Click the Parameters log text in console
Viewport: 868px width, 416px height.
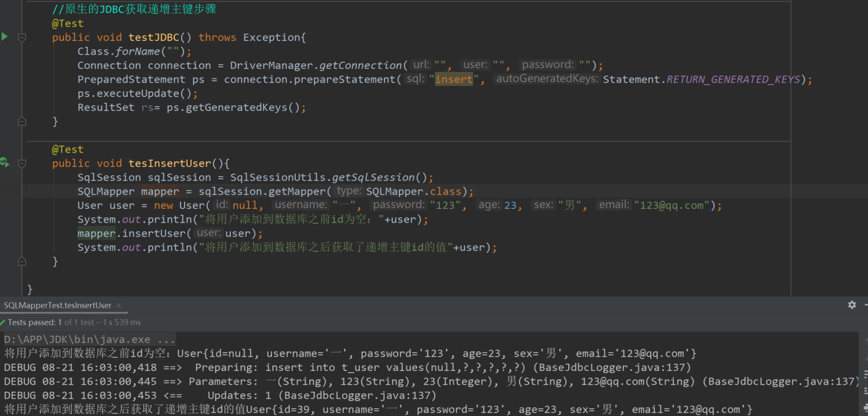click(221, 382)
